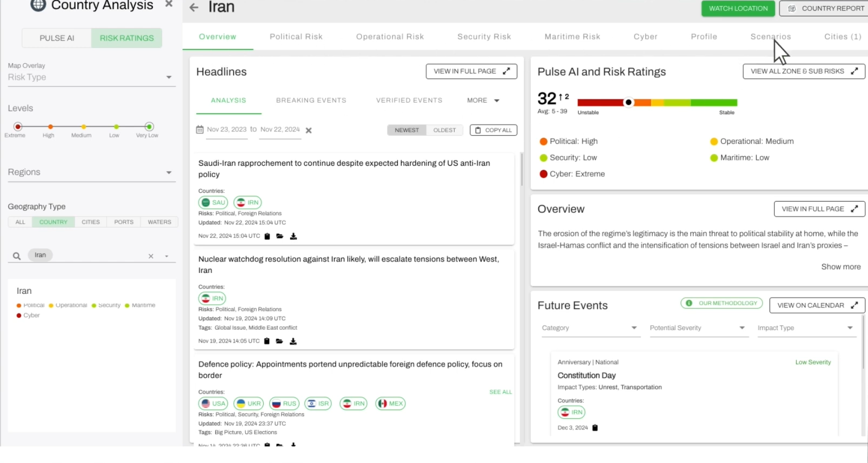Select the Very Low level marker
Screen dimensions: 868x463
[149, 126]
